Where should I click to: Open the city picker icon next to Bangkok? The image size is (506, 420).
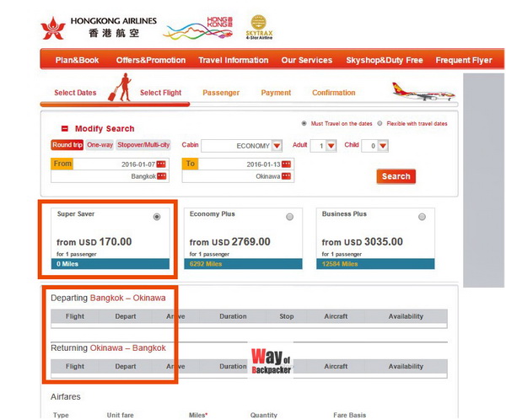pos(161,176)
